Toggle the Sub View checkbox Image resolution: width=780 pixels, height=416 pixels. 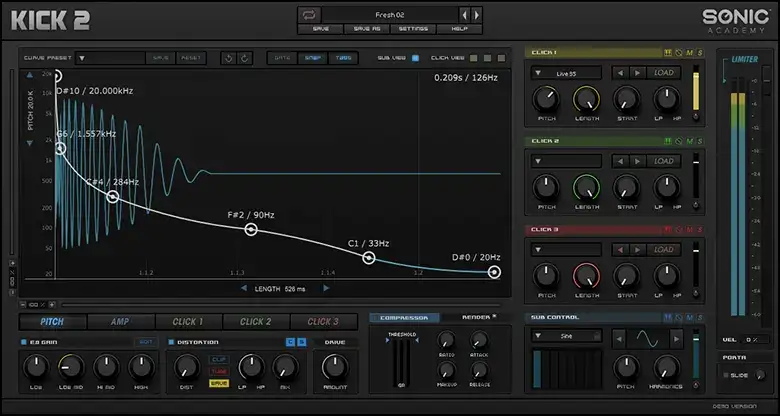click(415, 58)
